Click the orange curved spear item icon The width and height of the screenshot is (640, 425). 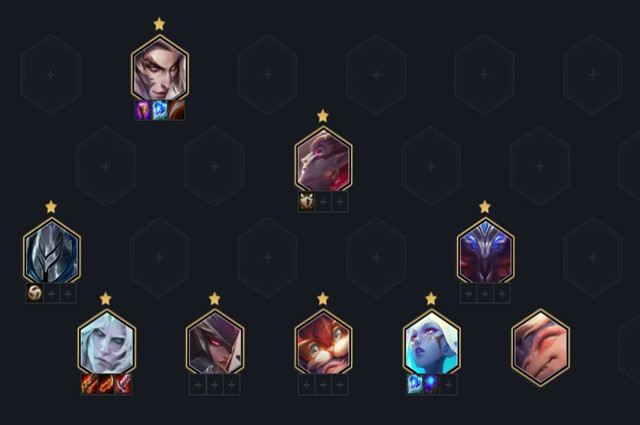(176, 110)
